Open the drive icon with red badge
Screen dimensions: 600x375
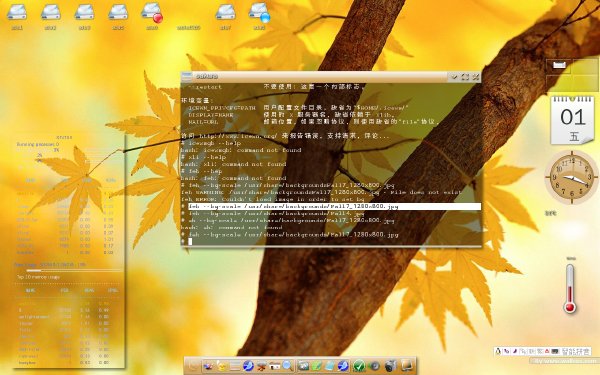[x=152, y=11]
